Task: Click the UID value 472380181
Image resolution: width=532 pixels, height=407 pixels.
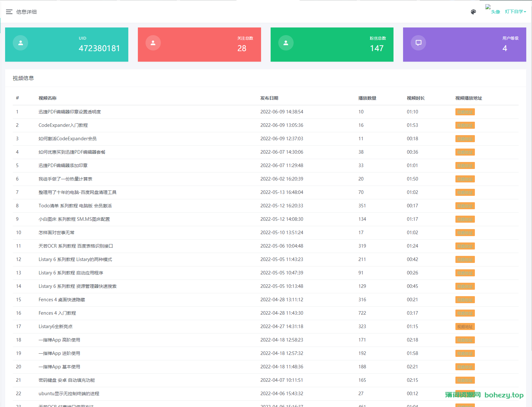Action: (x=99, y=48)
